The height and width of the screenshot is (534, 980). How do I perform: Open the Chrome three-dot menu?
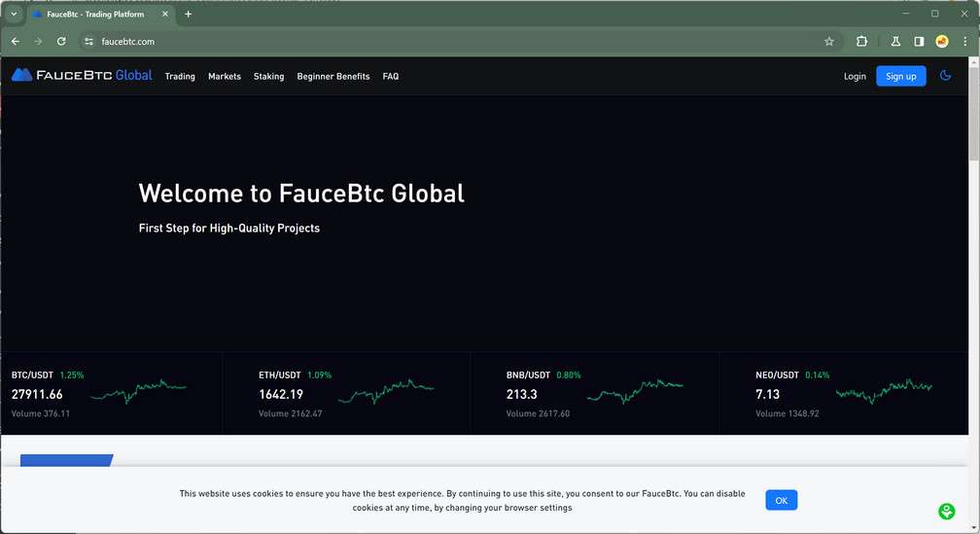964,42
